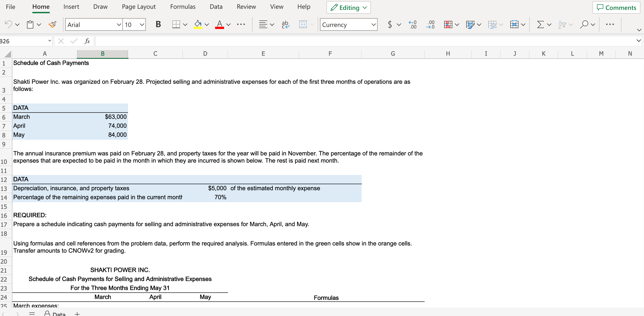
Task: Add a new sheet with plus button
Action: tap(77, 314)
